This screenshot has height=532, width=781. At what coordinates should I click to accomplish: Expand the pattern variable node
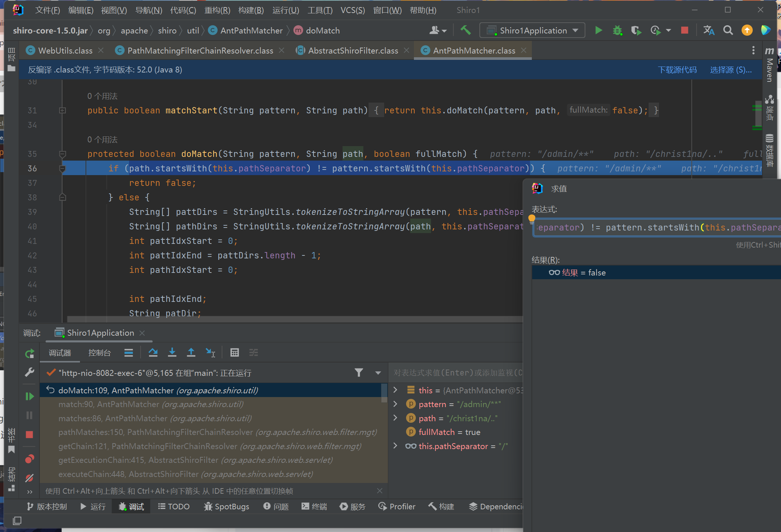tap(395, 404)
